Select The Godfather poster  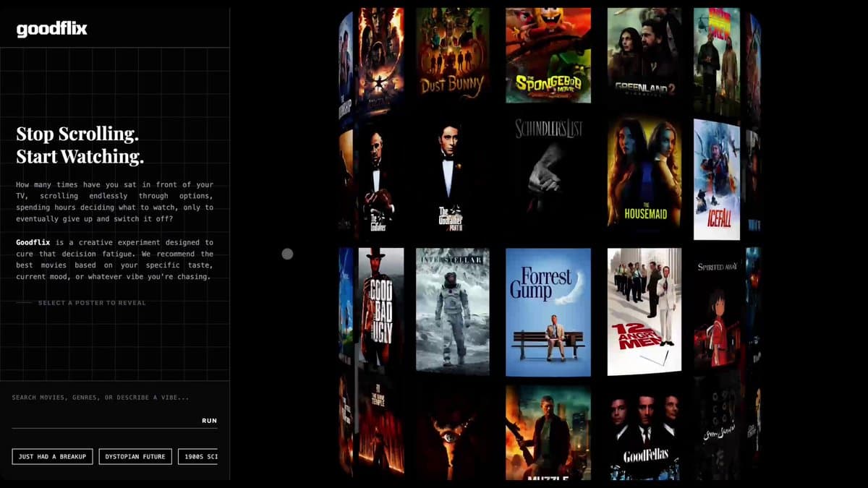coord(380,177)
